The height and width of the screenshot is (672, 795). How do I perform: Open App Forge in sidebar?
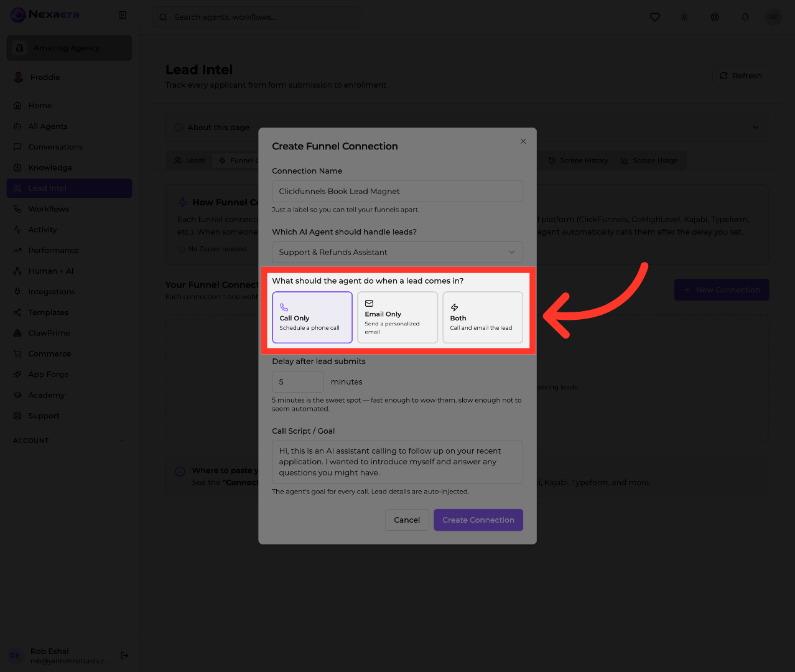pos(69,374)
